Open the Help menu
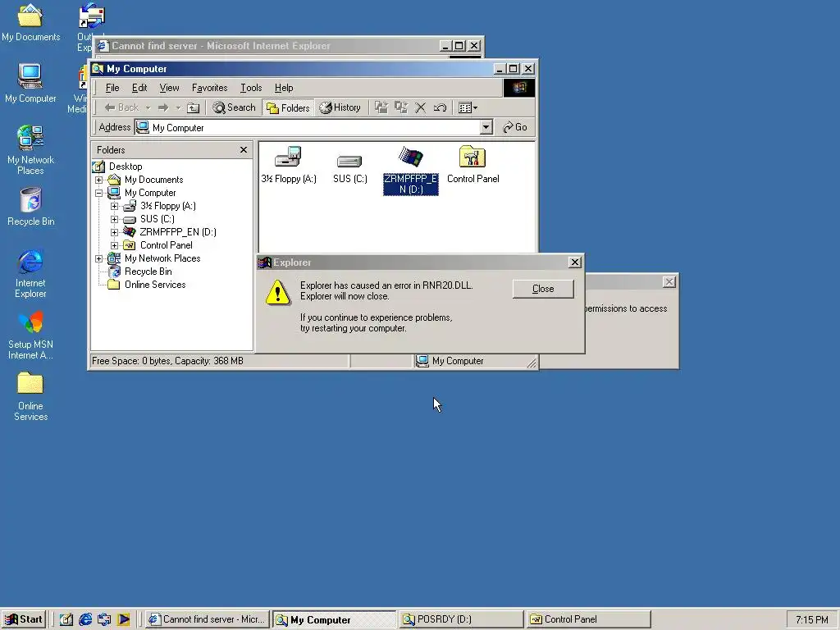 tap(284, 88)
